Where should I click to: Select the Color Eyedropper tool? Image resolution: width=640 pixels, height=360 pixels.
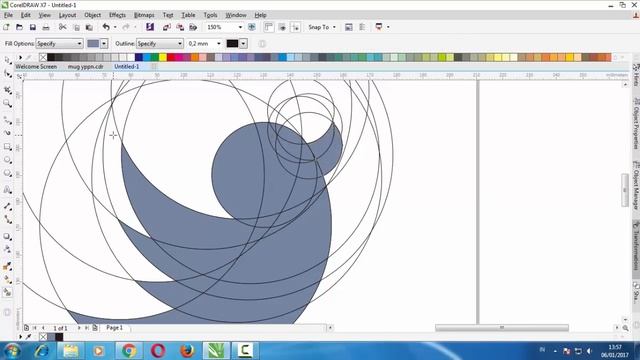pyautogui.click(x=7, y=266)
